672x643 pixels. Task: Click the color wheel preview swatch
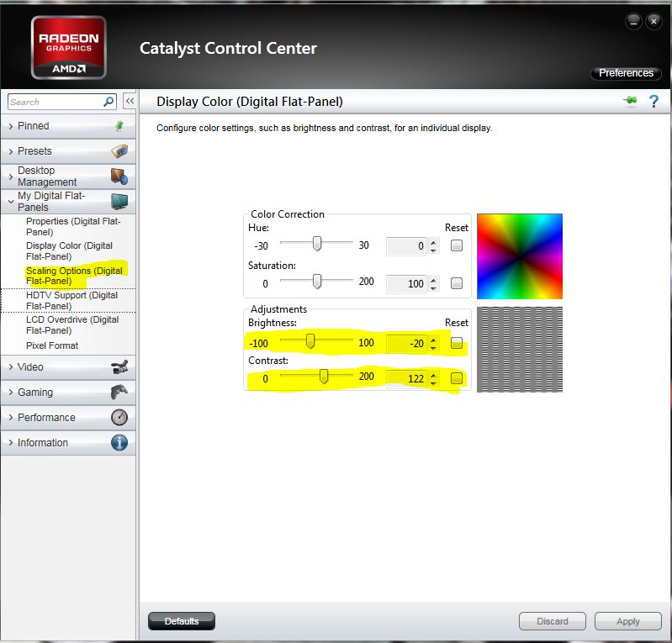tap(520, 256)
